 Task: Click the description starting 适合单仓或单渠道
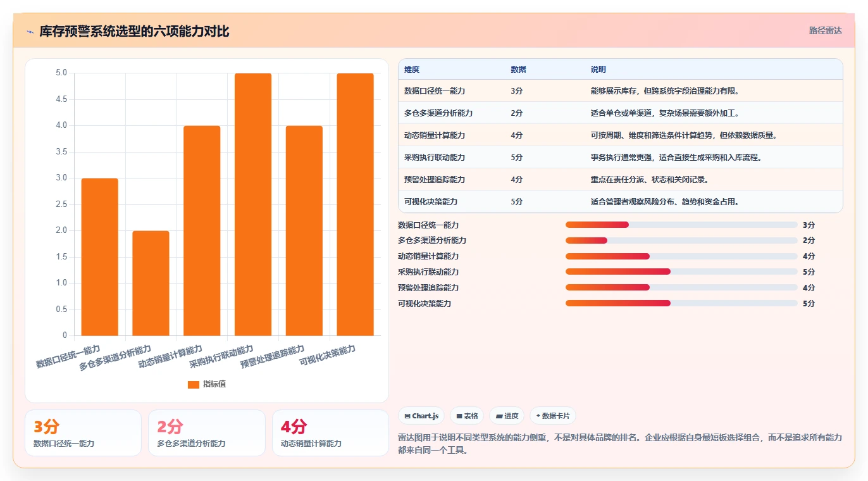coord(665,113)
